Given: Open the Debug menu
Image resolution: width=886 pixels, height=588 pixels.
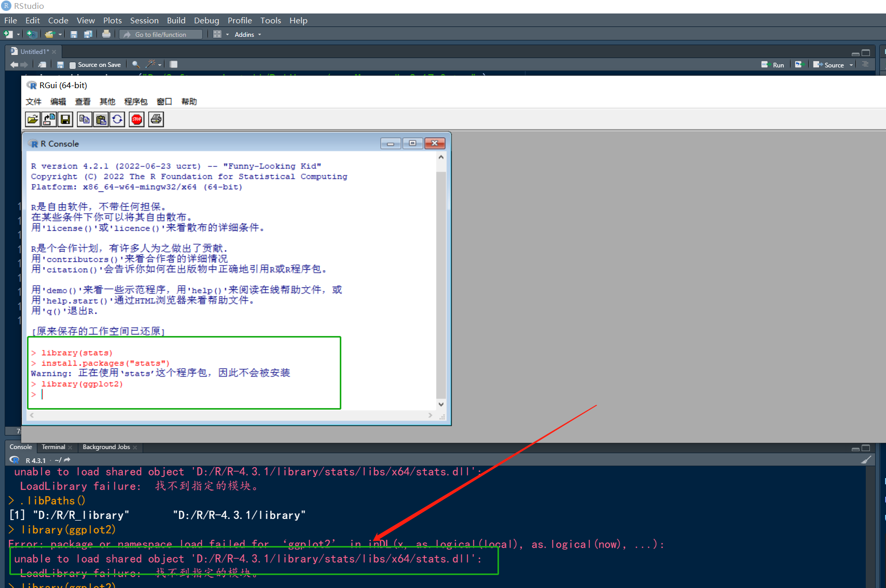Looking at the screenshot, I should click(206, 20).
